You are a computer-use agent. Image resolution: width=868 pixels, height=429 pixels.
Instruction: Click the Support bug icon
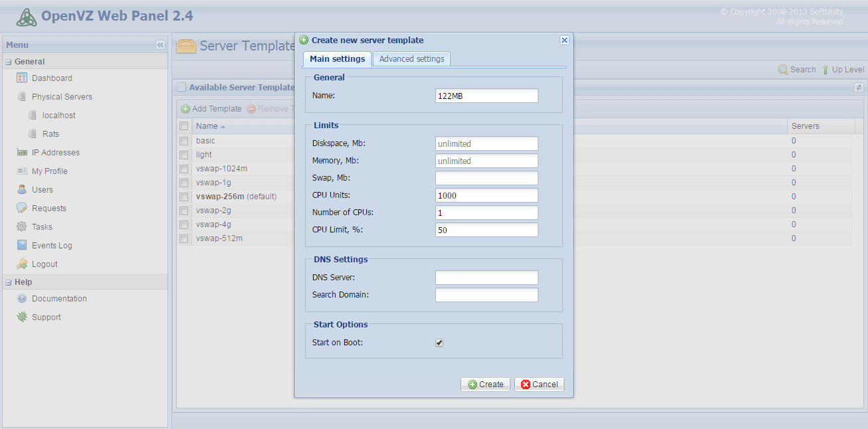point(22,317)
